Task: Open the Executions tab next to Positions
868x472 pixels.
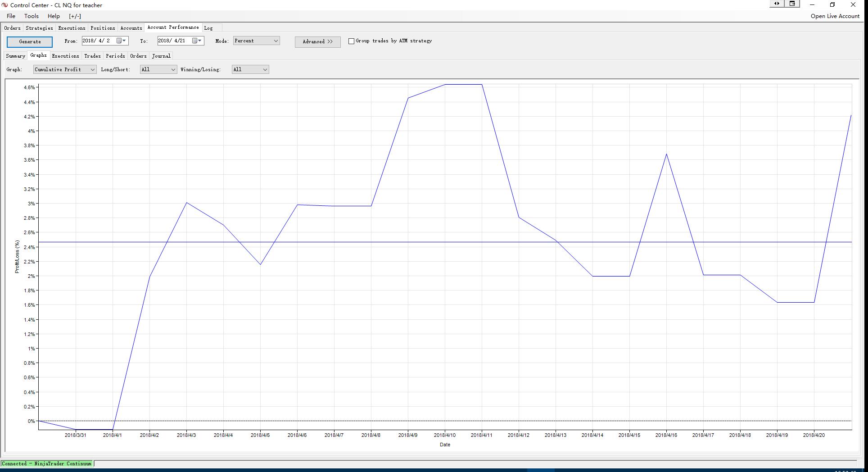Action: (72, 28)
